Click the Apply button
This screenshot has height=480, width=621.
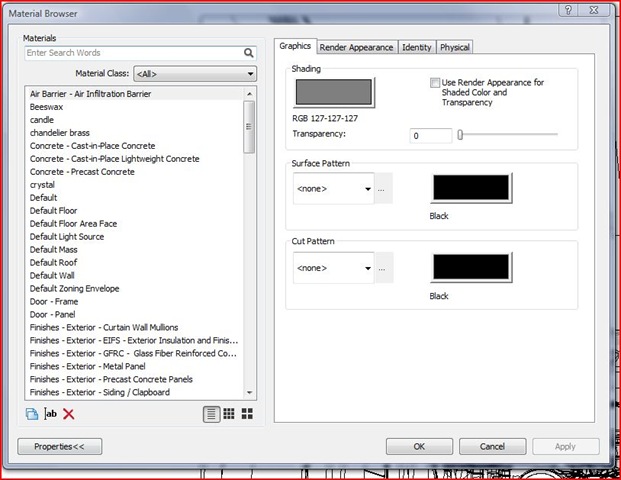(565, 447)
